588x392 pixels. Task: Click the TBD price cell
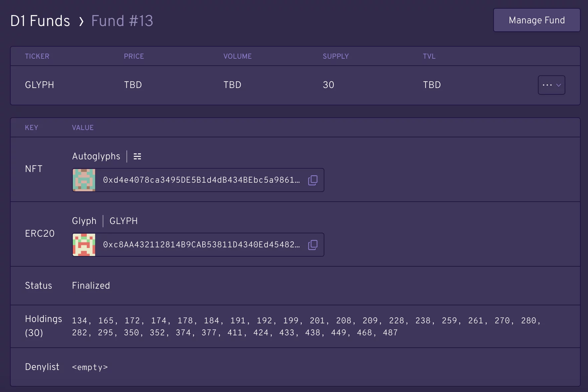(133, 85)
